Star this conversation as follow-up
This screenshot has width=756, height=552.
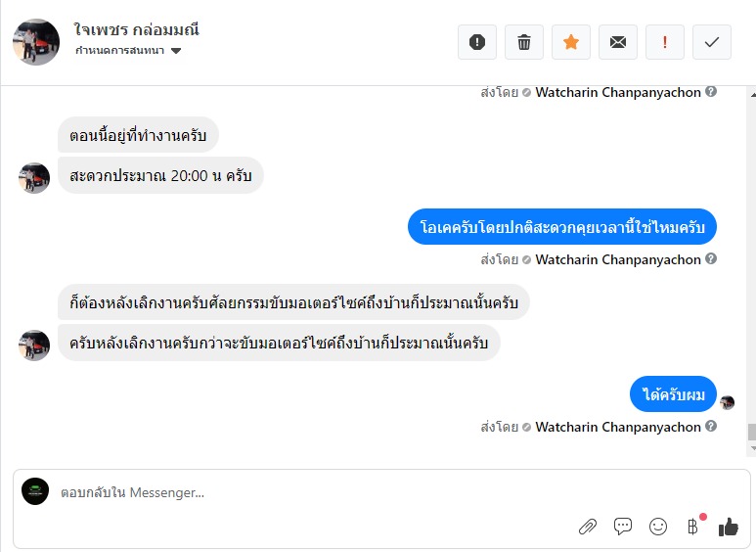571,42
